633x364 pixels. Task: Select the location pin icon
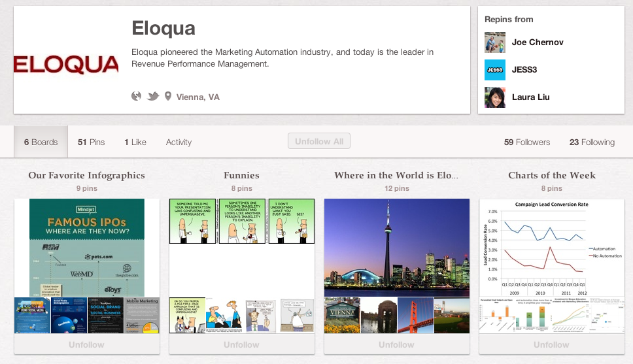pos(168,96)
